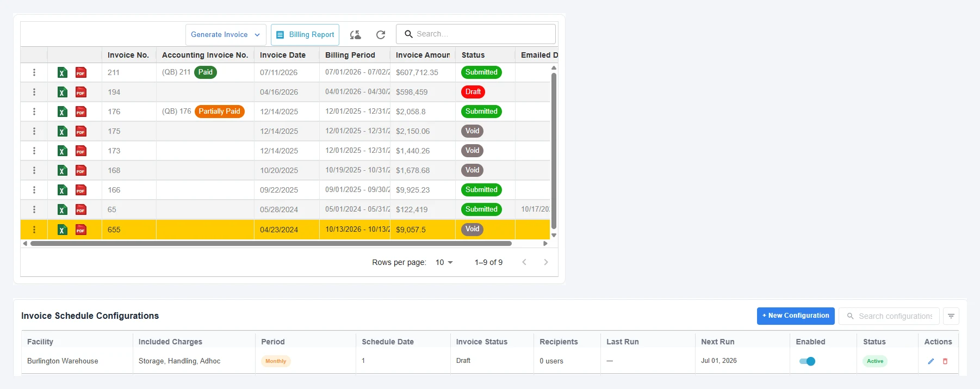
Task: Toggle Enabled switch for Burlington Warehouse
Action: tap(807, 361)
